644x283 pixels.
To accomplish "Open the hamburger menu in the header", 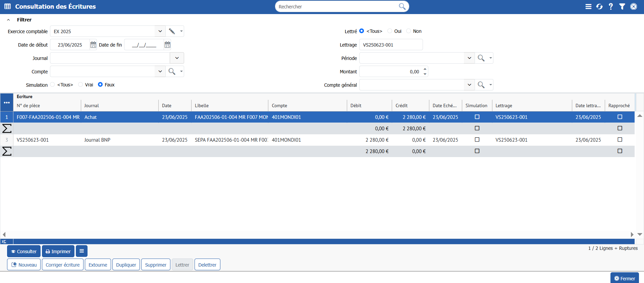I will [x=588, y=7].
